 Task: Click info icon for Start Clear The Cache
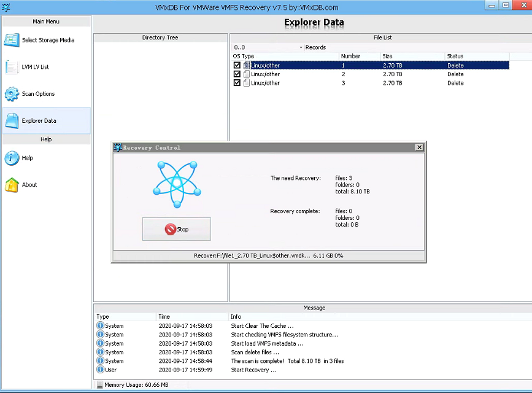point(100,325)
